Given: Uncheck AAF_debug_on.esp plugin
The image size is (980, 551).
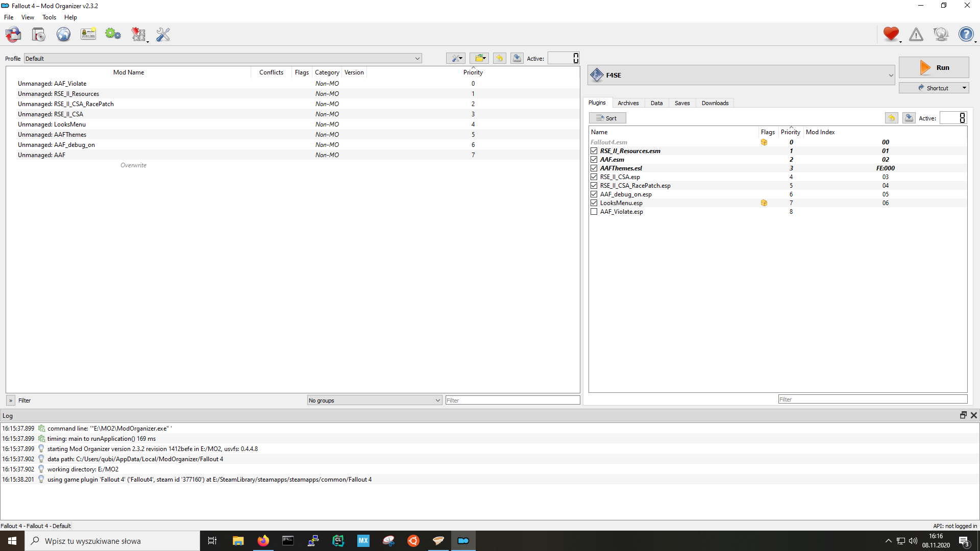Looking at the screenshot, I should (594, 194).
